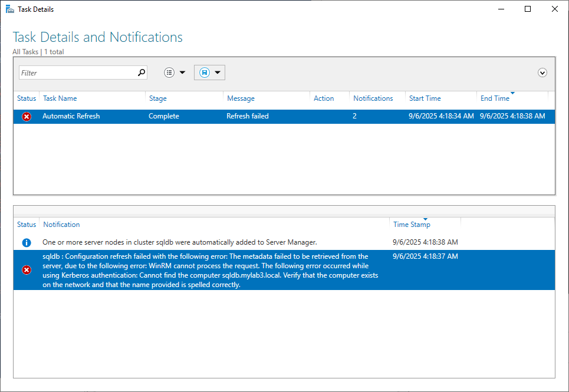Sort tasks by Task Name column

point(60,98)
